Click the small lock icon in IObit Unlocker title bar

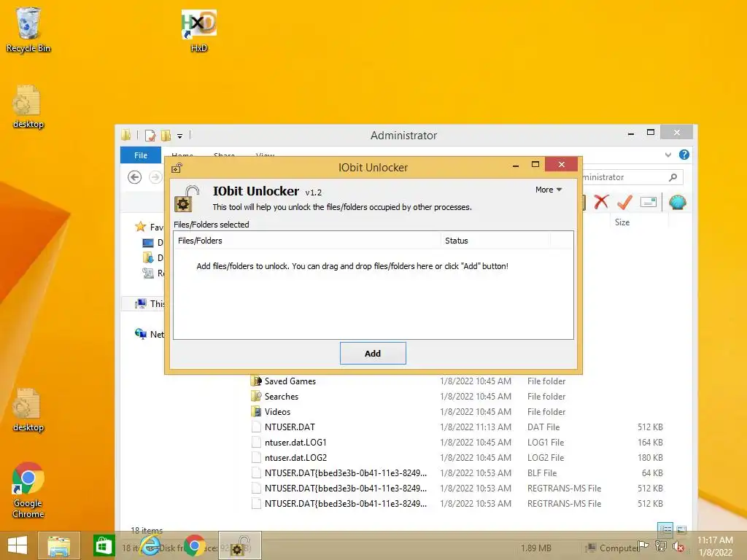177,168
